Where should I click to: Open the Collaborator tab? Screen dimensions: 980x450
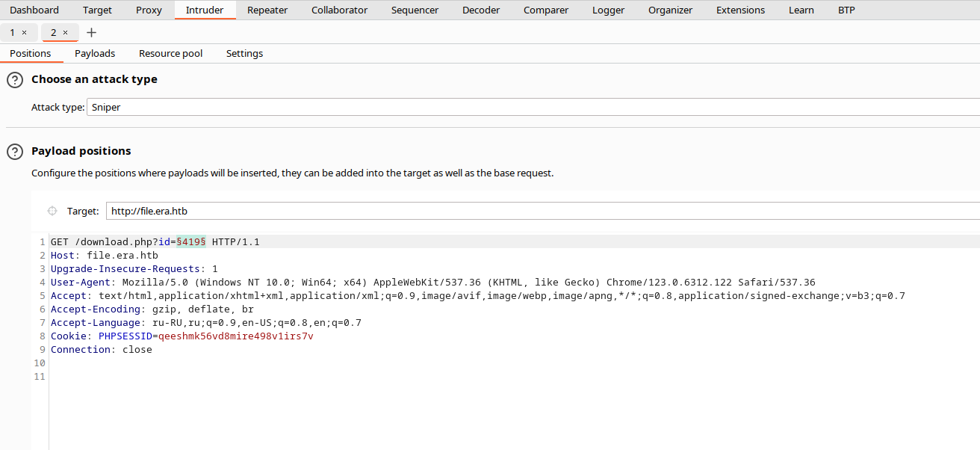click(339, 10)
